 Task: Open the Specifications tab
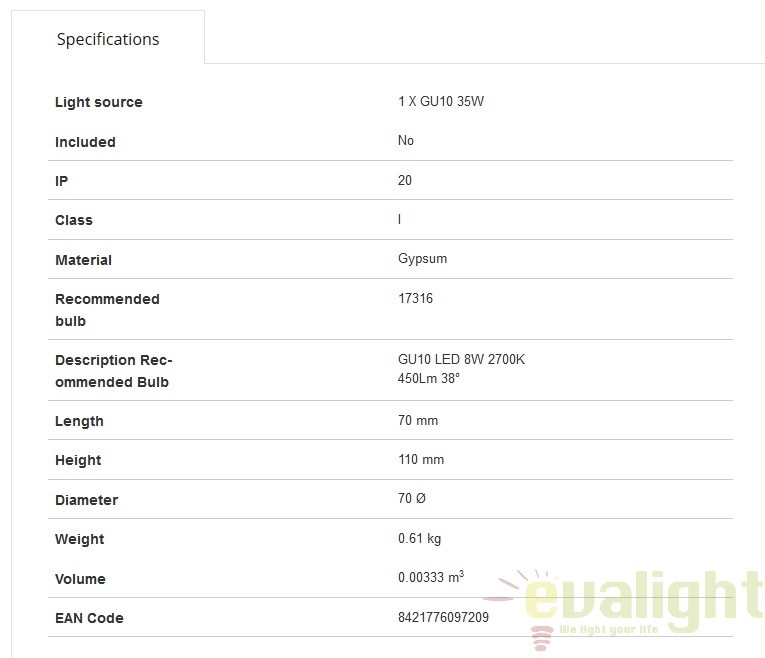[x=108, y=39]
